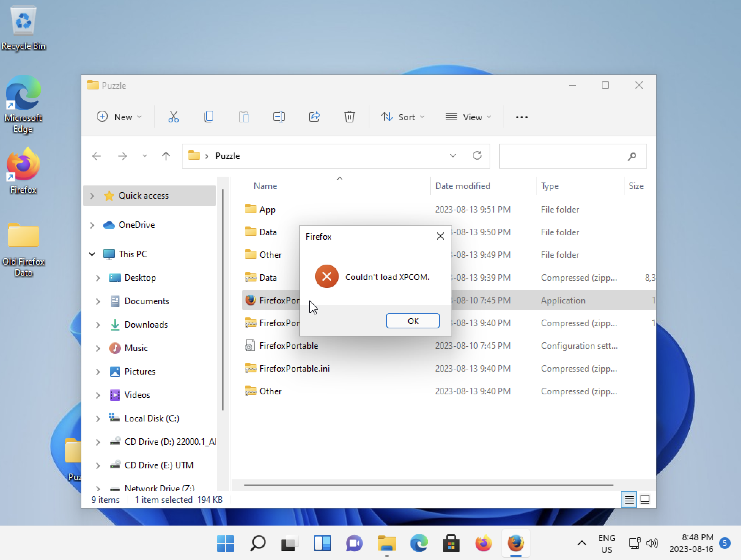Open the New item menu

(119, 117)
